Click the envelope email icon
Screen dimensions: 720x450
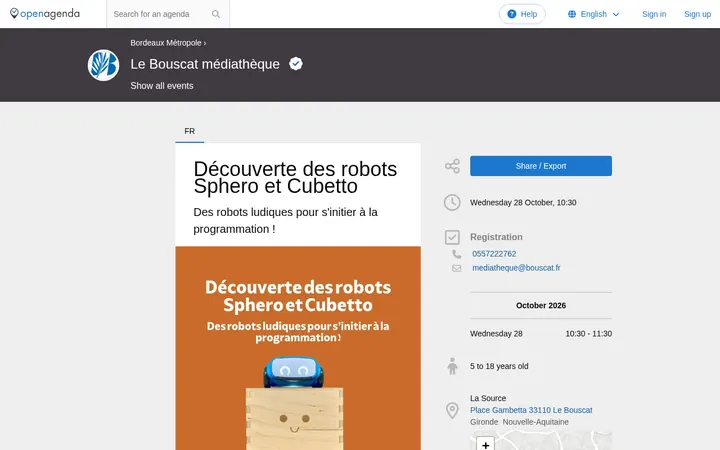click(x=456, y=268)
